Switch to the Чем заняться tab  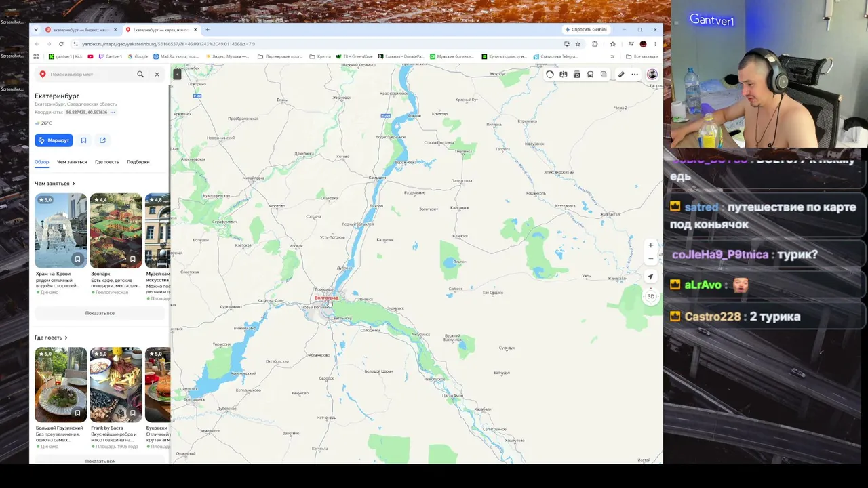point(72,162)
